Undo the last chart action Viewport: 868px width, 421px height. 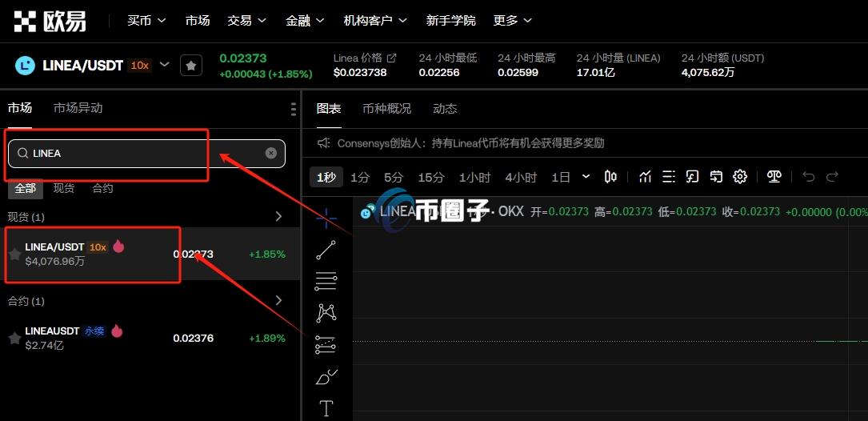[809, 177]
